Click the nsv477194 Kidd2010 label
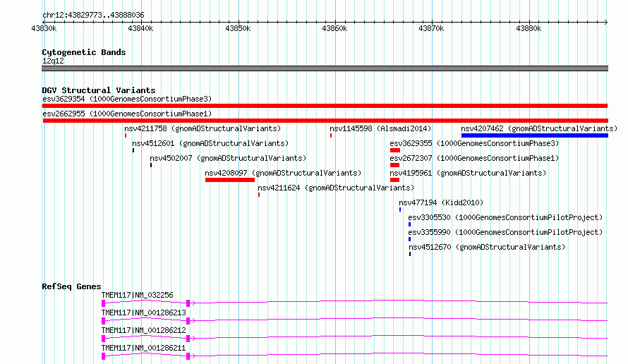The width and height of the screenshot is (628, 364). [x=441, y=202]
